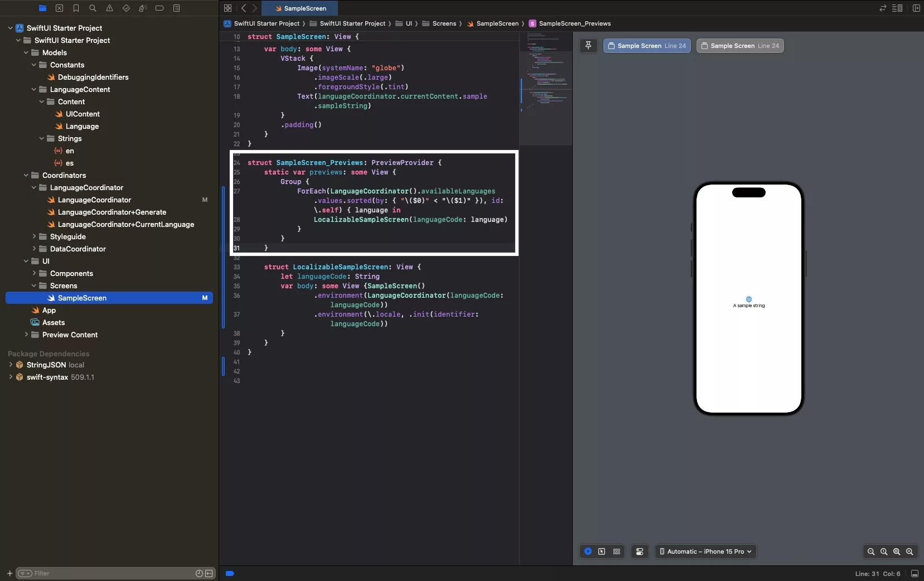Click Screens in the jump bar
This screenshot has width=924, height=581.
click(439, 23)
